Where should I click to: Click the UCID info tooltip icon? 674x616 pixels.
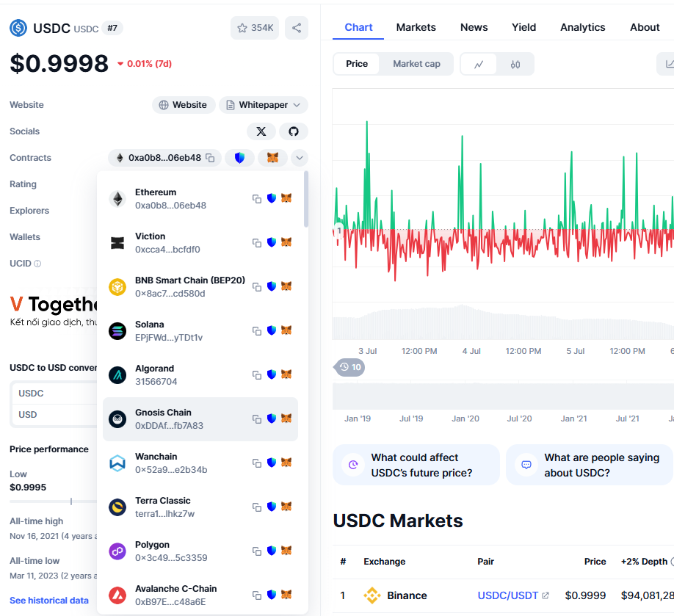pyautogui.click(x=35, y=264)
